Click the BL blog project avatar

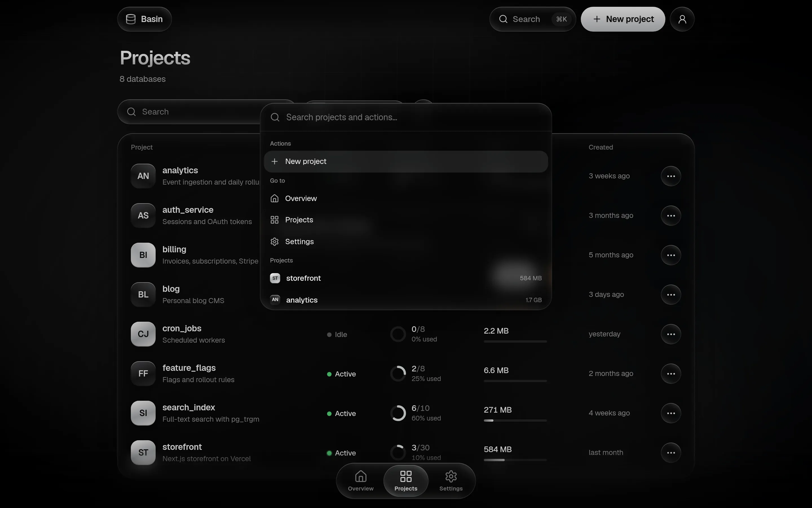pos(143,295)
